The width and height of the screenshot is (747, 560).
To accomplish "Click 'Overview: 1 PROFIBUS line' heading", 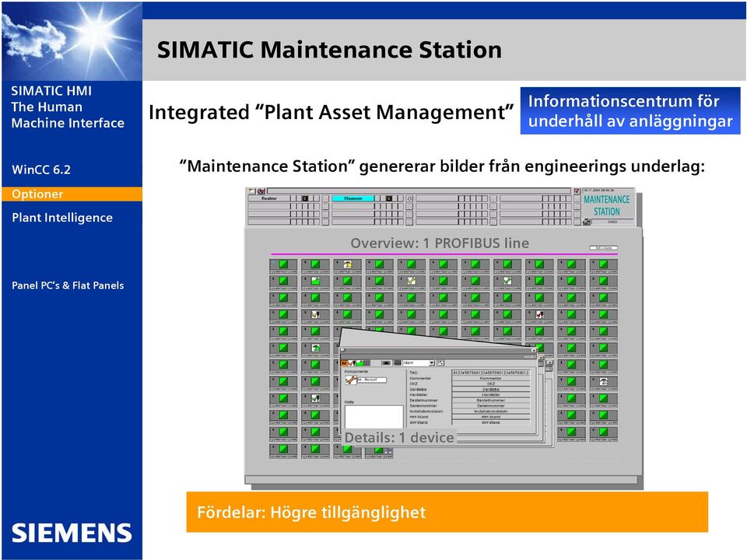I will [440, 243].
